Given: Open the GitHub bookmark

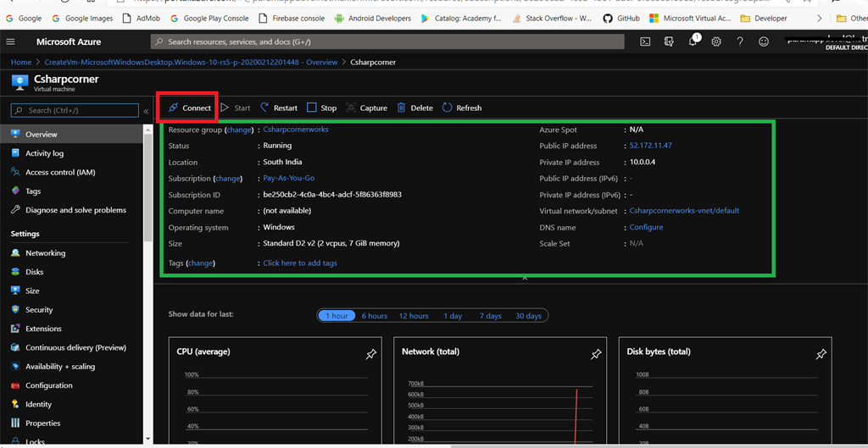Looking at the screenshot, I should coord(621,19).
